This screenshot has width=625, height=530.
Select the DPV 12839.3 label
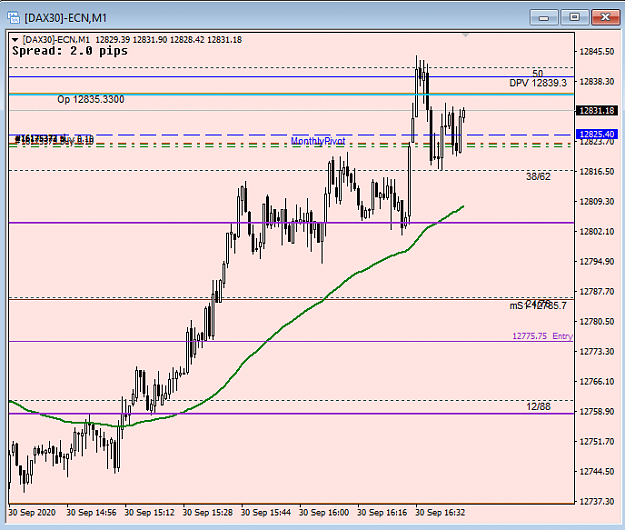click(x=538, y=83)
